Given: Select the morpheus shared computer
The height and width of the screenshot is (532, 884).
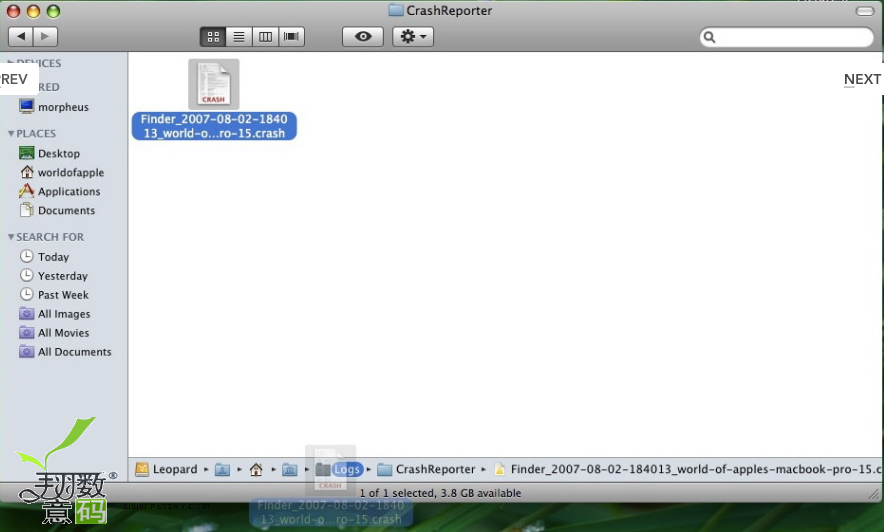Looking at the screenshot, I should pos(64,107).
